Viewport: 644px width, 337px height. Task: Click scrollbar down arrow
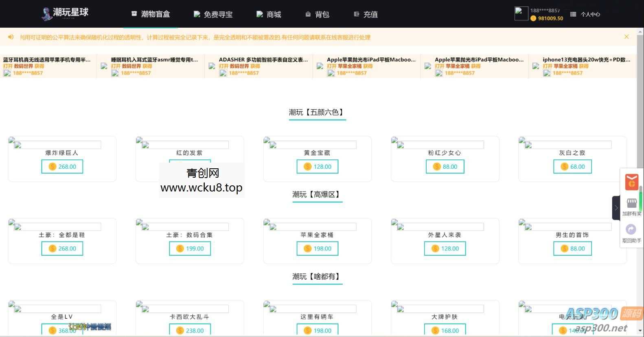tap(641, 330)
